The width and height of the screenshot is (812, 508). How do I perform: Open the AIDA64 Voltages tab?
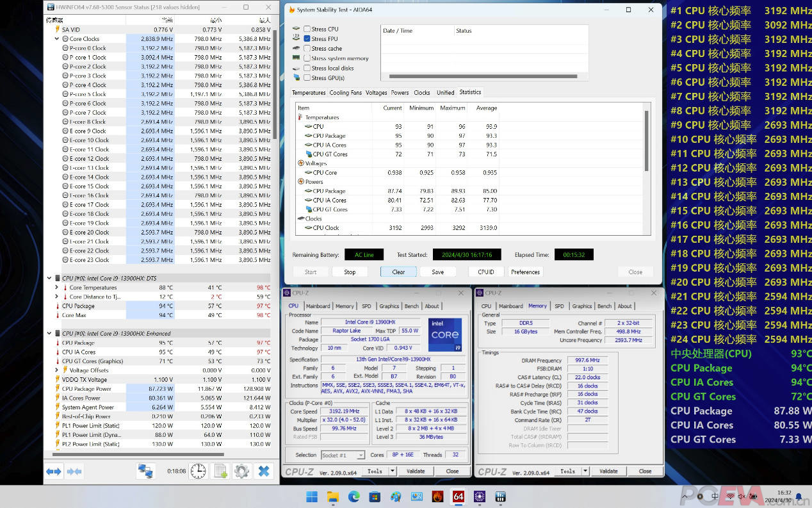pos(377,93)
